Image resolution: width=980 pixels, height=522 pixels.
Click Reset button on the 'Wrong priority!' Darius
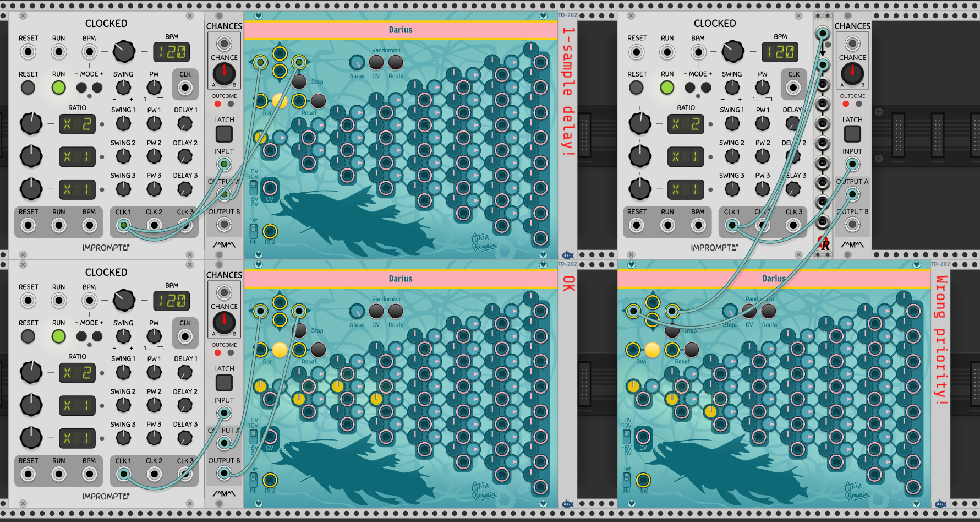[x=692, y=350]
